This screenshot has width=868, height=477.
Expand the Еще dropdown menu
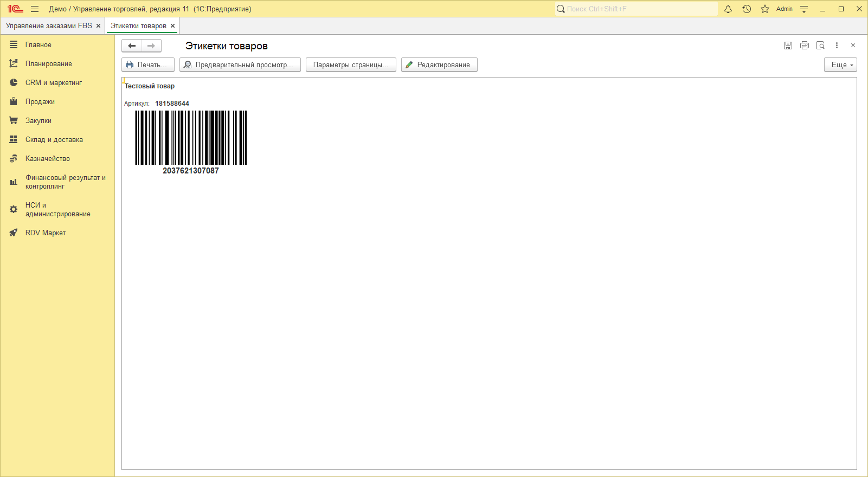(840, 65)
